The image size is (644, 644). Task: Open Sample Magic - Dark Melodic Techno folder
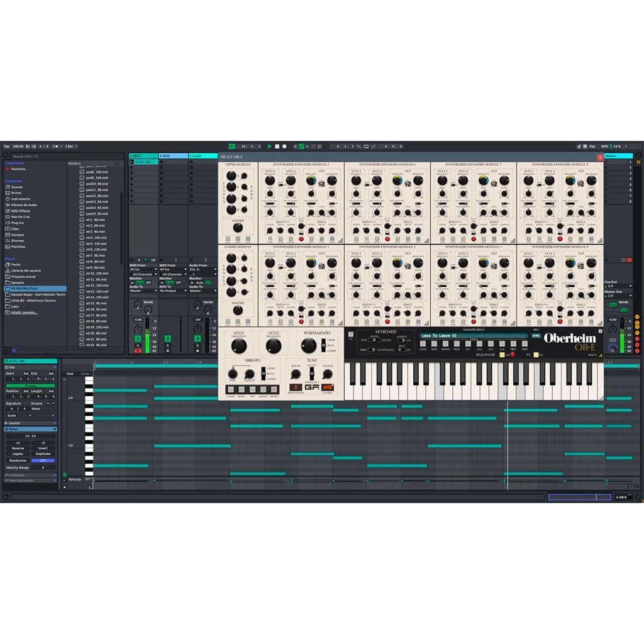(x=38, y=294)
